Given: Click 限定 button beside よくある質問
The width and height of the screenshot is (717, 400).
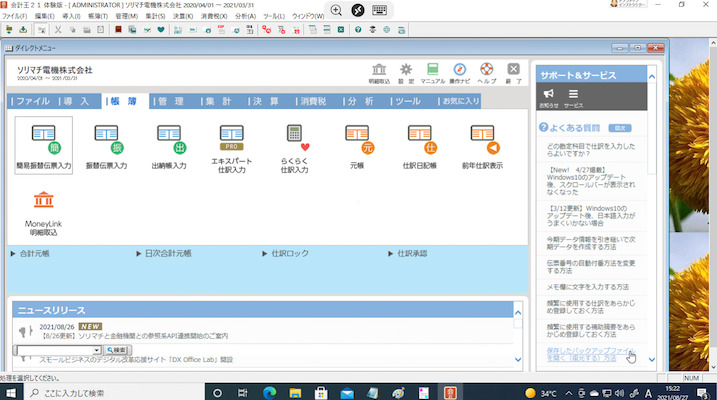Looking at the screenshot, I should (x=620, y=128).
